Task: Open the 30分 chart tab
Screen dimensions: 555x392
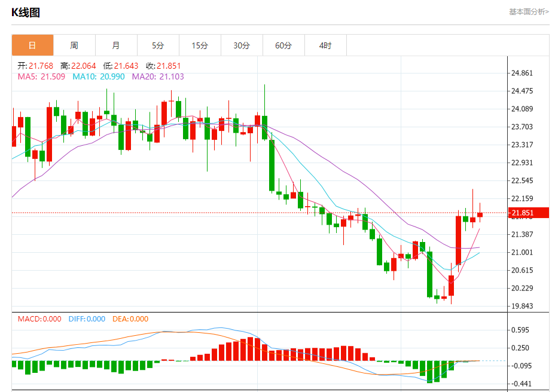Action: coord(242,45)
